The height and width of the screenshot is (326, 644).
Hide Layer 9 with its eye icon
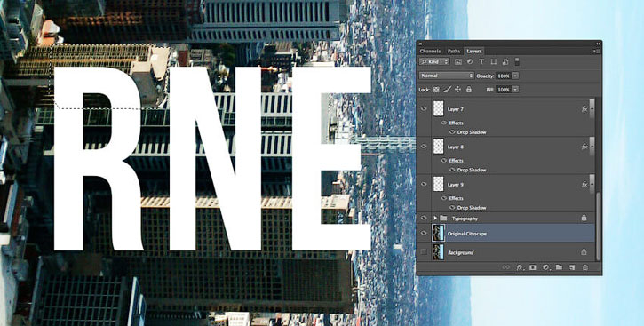(x=424, y=185)
